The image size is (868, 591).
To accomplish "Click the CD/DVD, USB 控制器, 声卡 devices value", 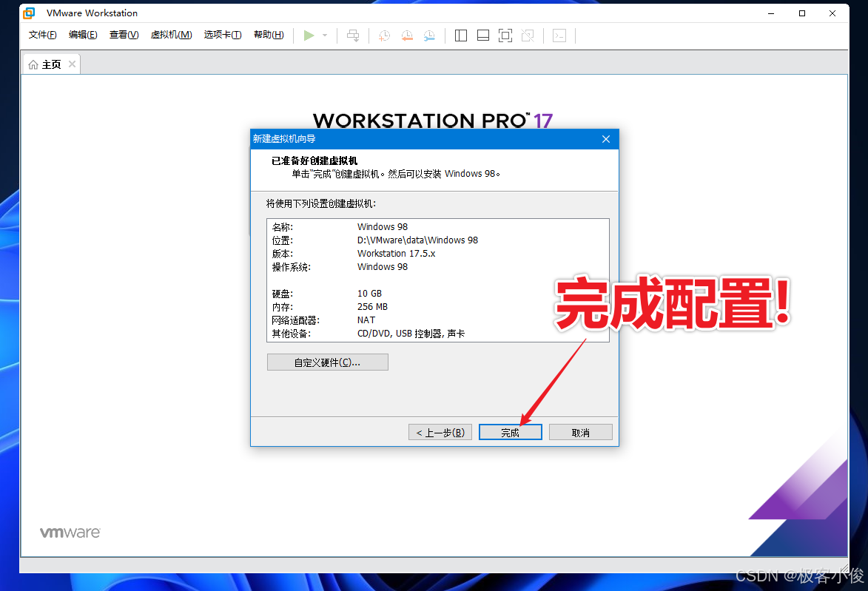I will [x=411, y=334].
